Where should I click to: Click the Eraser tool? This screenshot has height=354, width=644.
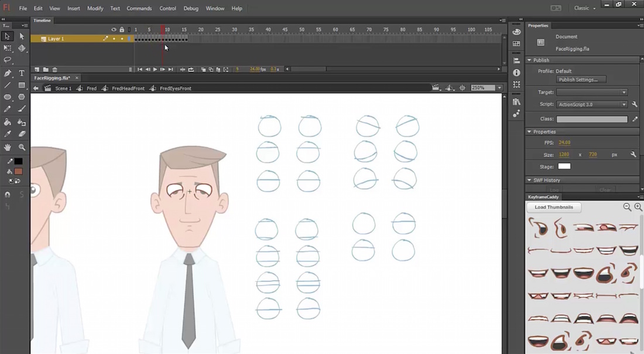(22, 134)
